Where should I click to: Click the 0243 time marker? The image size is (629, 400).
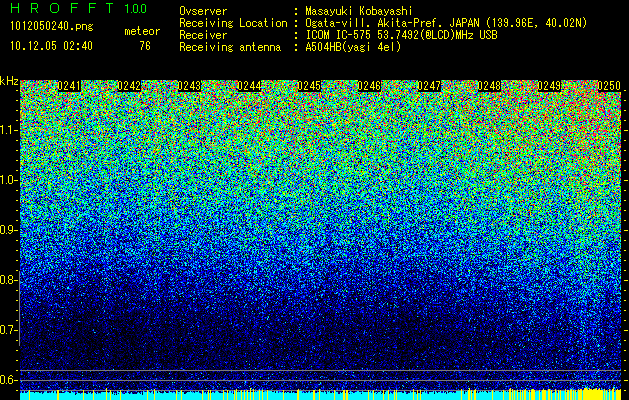189,86
